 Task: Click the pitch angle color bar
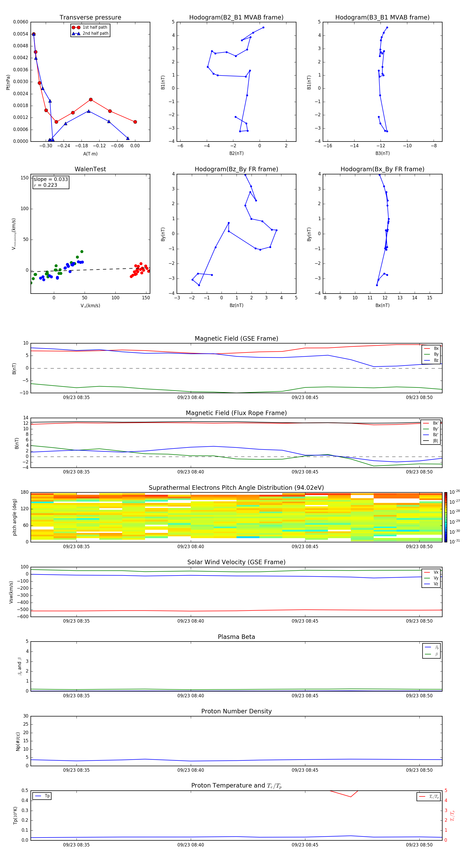pyautogui.click(x=446, y=517)
